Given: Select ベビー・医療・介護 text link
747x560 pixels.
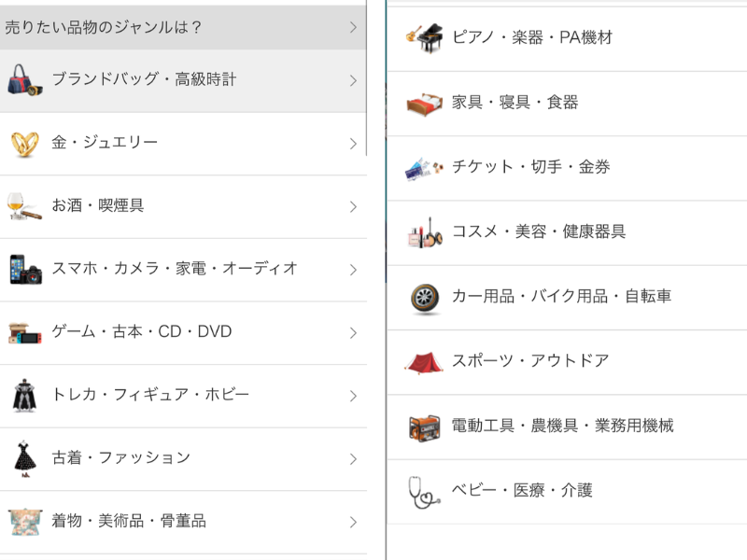Looking at the screenshot, I should click(522, 491).
